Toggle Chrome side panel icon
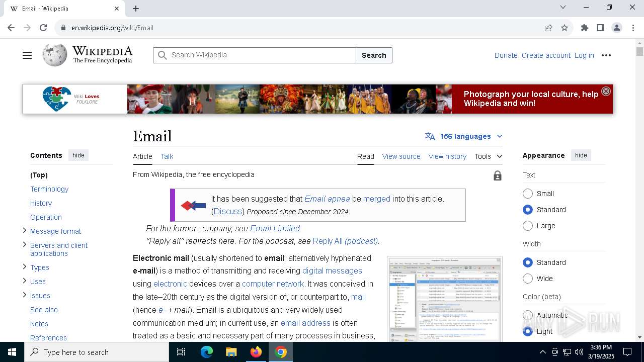This screenshot has width=644, height=362. (601, 28)
